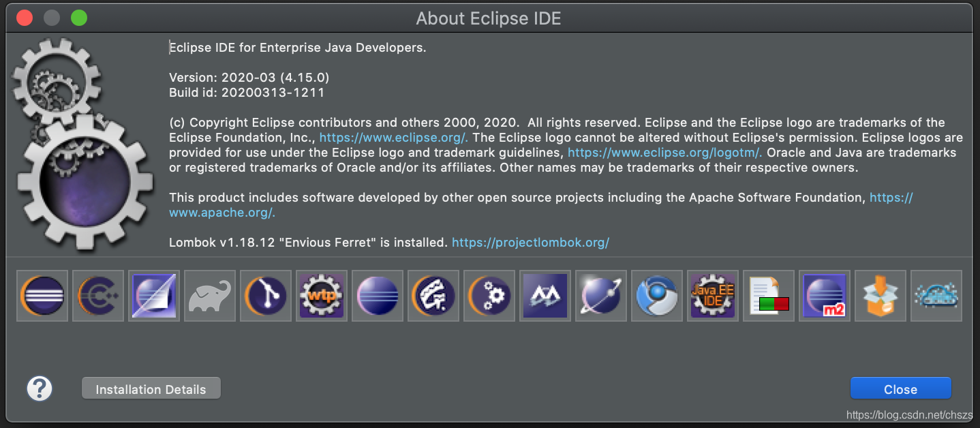Open the eclipse.org/logotm/ link
Image resolution: width=980 pixels, height=428 pixels.
click(x=664, y=153)
